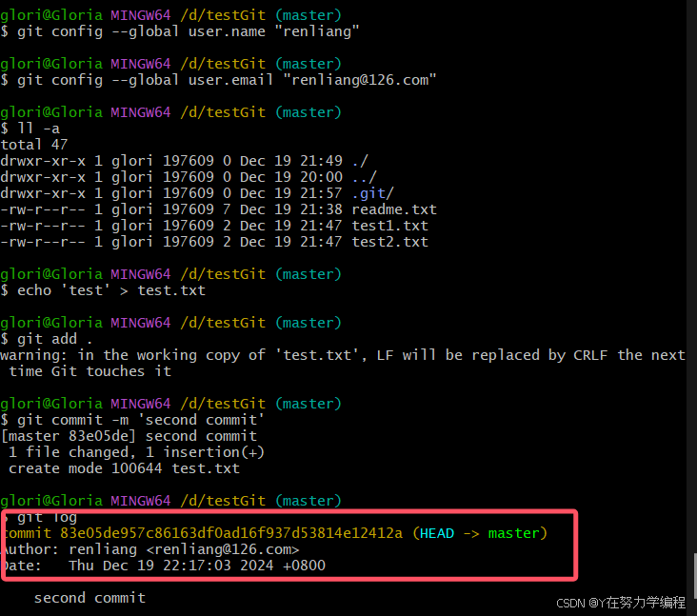Click the "time Git touches it" line
Viewport: 697px width, 616px height.
click(x=90, y=371)
